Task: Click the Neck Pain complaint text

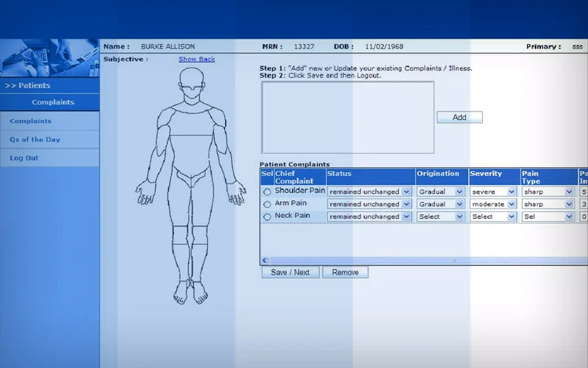Action: [x=292, y=215]
